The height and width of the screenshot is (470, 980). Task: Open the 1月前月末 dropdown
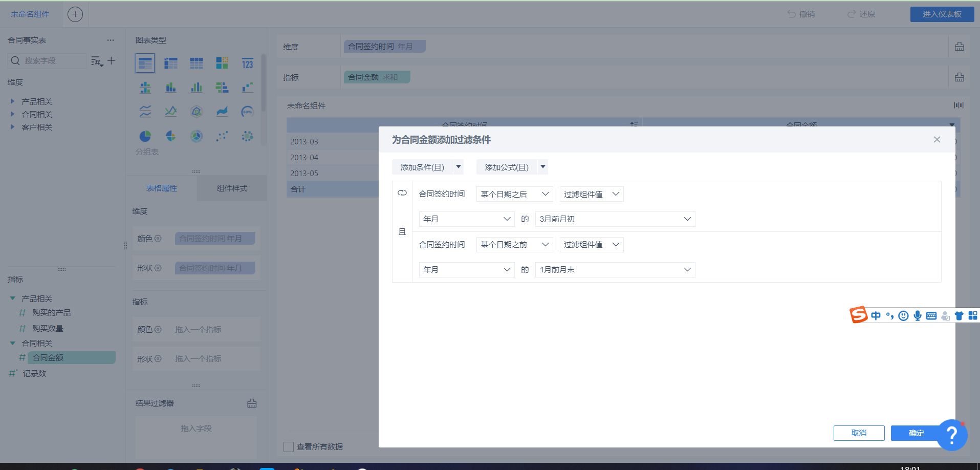pos(615,270)
